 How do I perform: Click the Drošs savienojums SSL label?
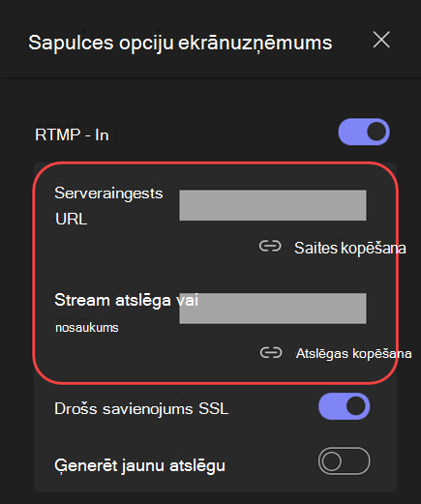click(141, 408)
